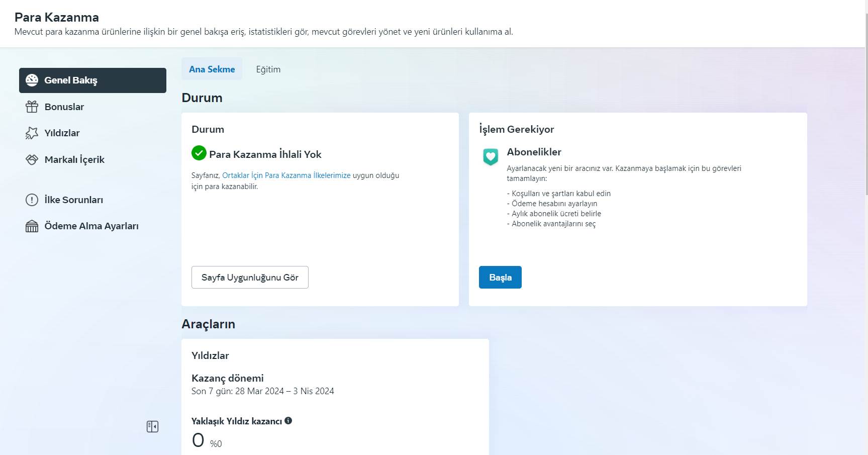Open Ödeme Alma Ayarları bank icon
This screenshot has width=868, height=455.
pyautogui.click(x=32, y=226)
